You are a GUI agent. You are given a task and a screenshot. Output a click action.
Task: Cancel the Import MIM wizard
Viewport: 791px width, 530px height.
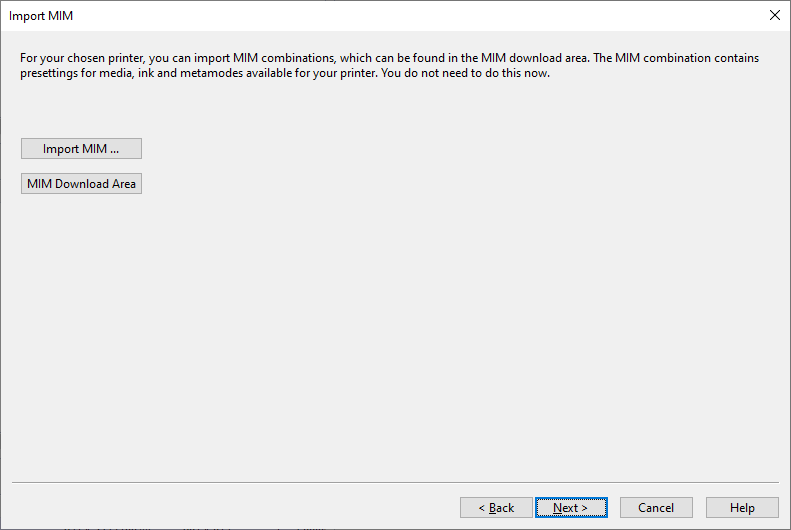tap(656, 508)
